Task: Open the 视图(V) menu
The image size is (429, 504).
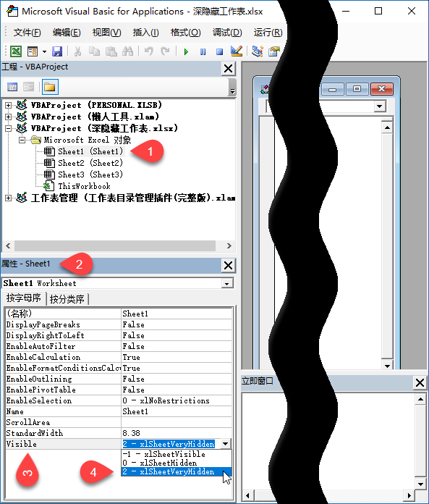Action: tap(106, 33)
